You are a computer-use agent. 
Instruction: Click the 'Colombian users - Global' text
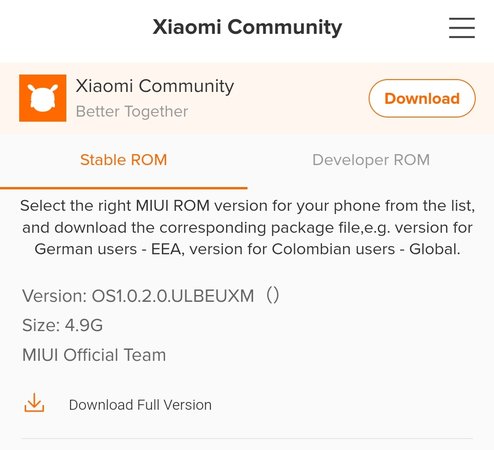pos(366,249)
